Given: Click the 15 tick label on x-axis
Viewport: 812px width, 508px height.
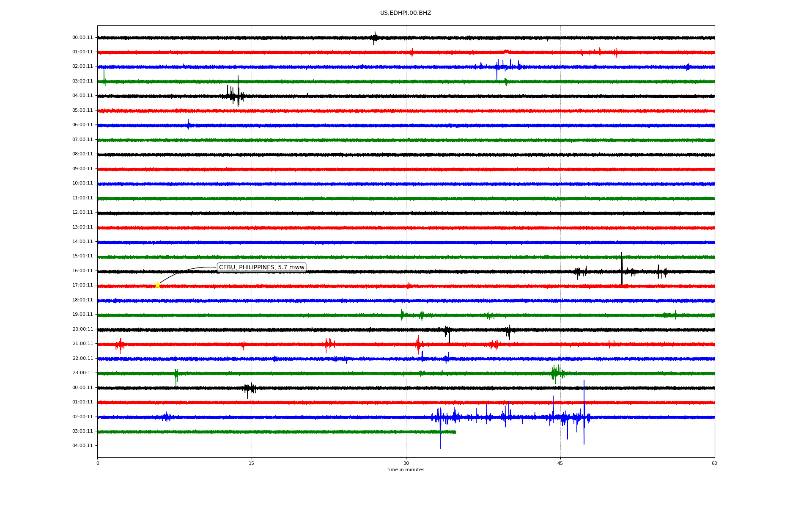Looking at the screenshot, I should pos(252,463).
